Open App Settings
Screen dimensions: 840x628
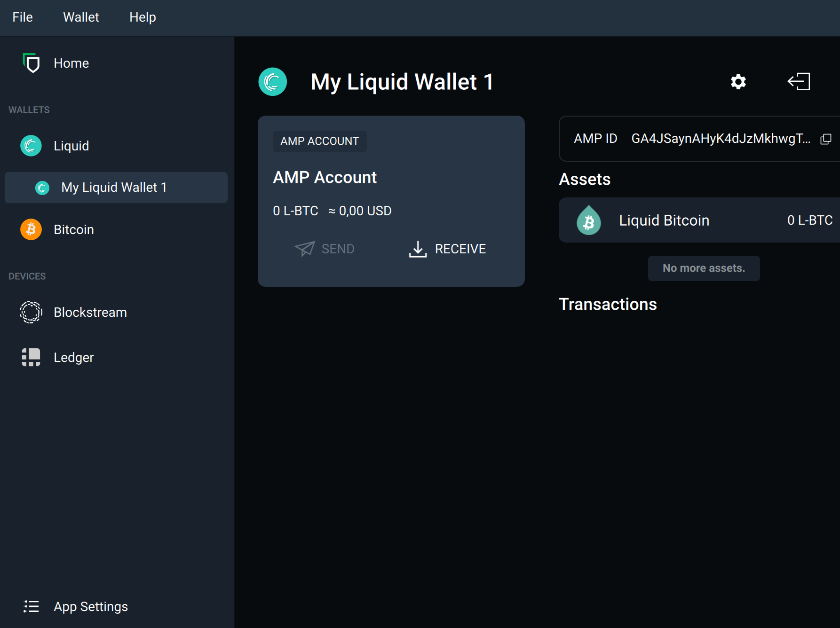coord(91,607)
